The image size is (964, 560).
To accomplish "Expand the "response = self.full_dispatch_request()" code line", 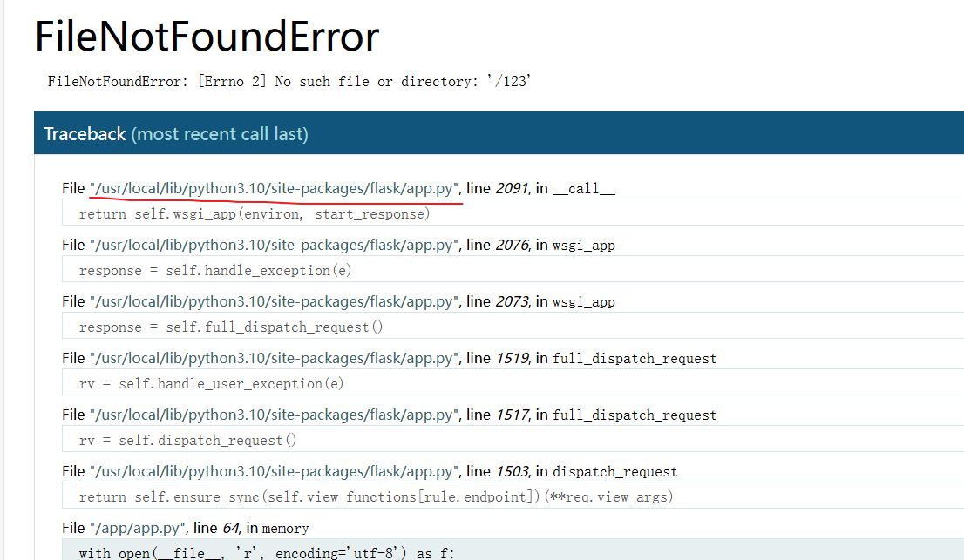I will point(231,327).
